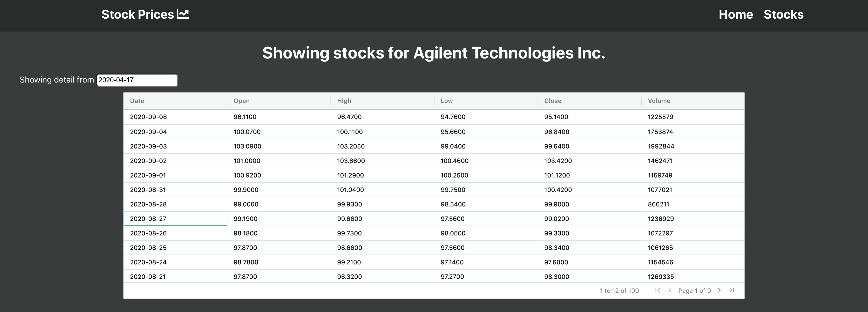Image resolution: width=868 pixels, height=312 pixels.
Task: Go to the previous page arrow
Action: click(670, 290)
